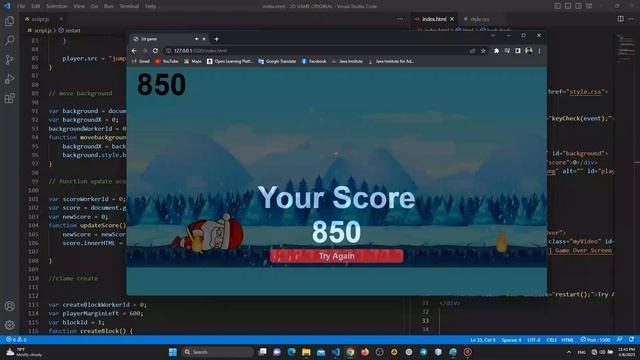Open the Java Institute bookmark
This screenshot has width=640, height=360.
[347, 61]
